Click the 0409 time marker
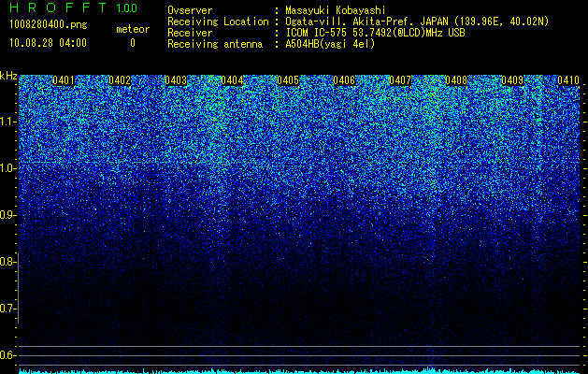 (512, 80)
